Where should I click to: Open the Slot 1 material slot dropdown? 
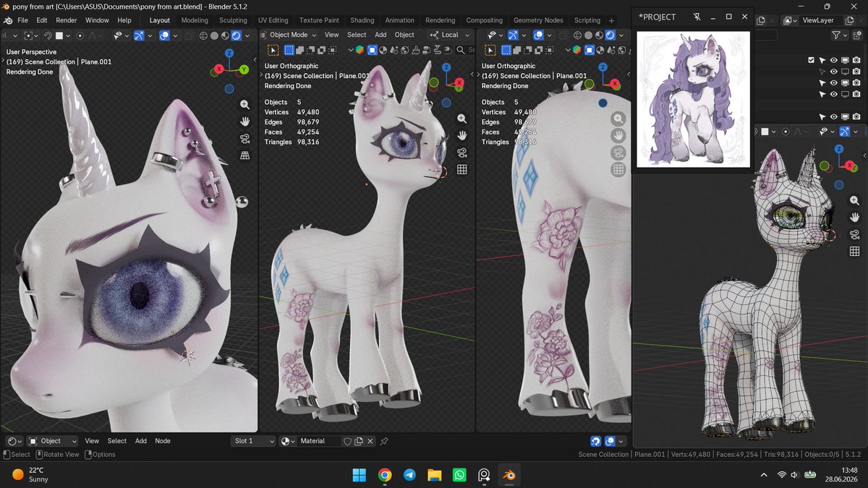tap(253, 441)
